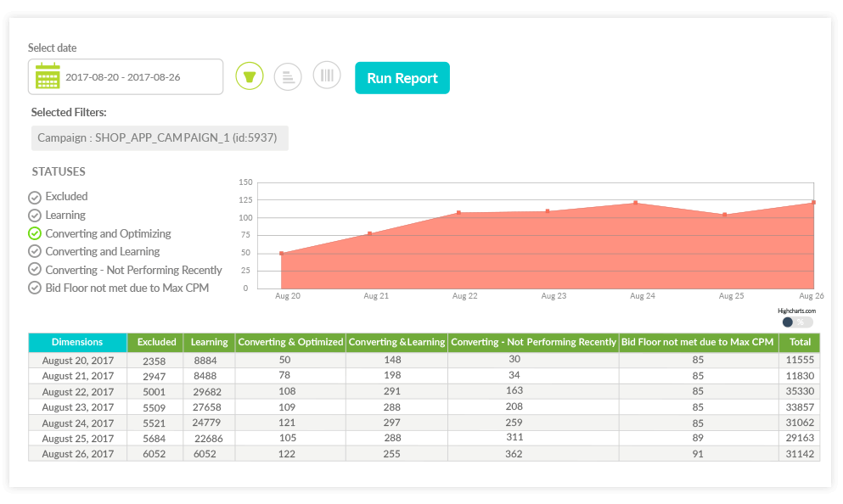The image size is (843, 504).
Task: Tick Bid Floor not met due to Max CPM status
Action: (x=35, y=288)
